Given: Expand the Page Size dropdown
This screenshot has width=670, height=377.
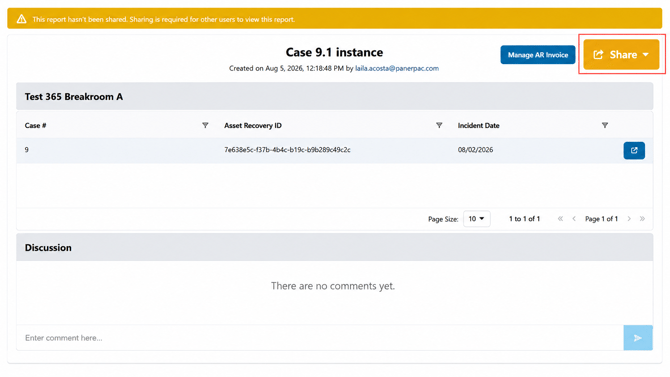Looking at the screenshot, I should tap(476, 219).
